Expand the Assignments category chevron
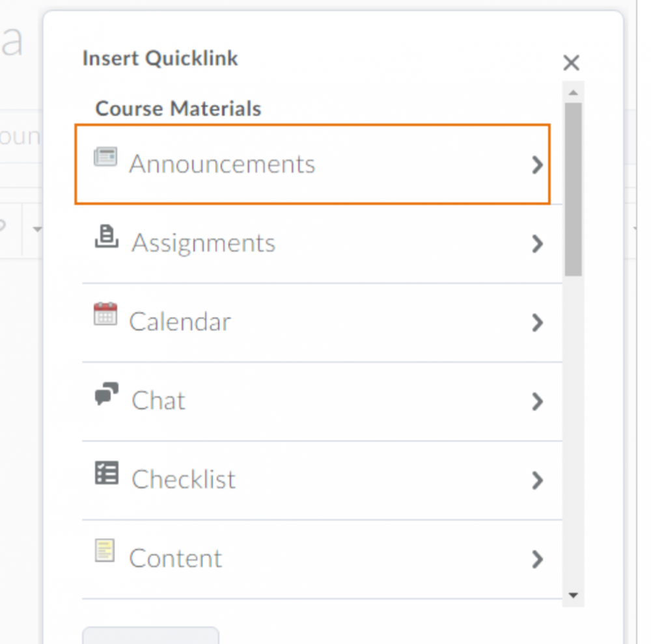 coord(538,244)
